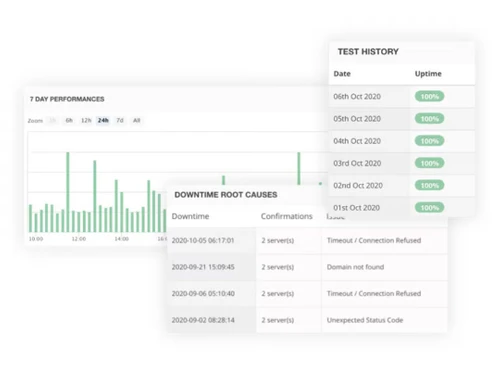
Task: Click the 100% badge for 03rd Oct 2020
Action: pos(429,163)
